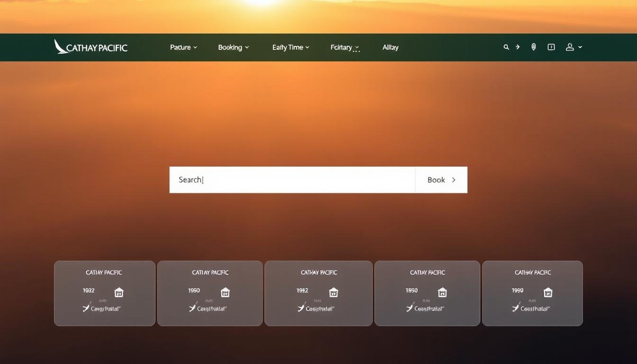The width and height of the screenshot is (637, 364).
Task: Click house icon in last Cathay Pacific card
Action: click(x=548, y=292)
